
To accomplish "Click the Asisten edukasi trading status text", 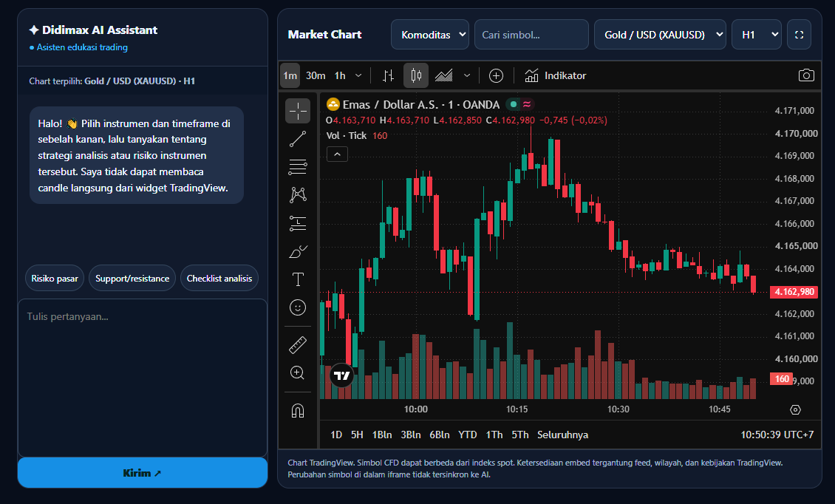I will [x=82, y=47].
